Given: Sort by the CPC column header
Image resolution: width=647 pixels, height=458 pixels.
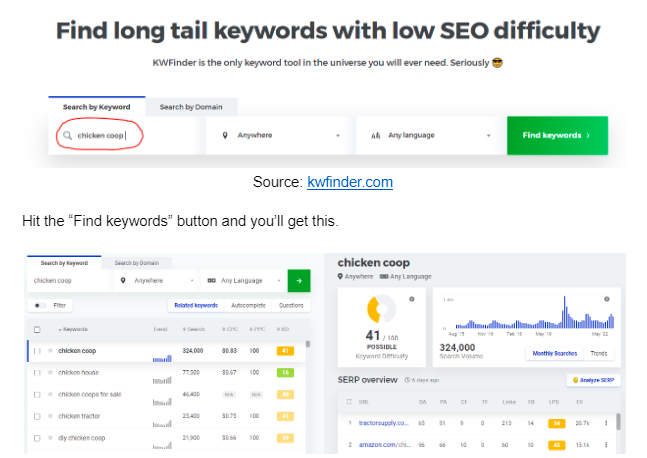Looking at the screenshot, I should (x=230, y=329).
